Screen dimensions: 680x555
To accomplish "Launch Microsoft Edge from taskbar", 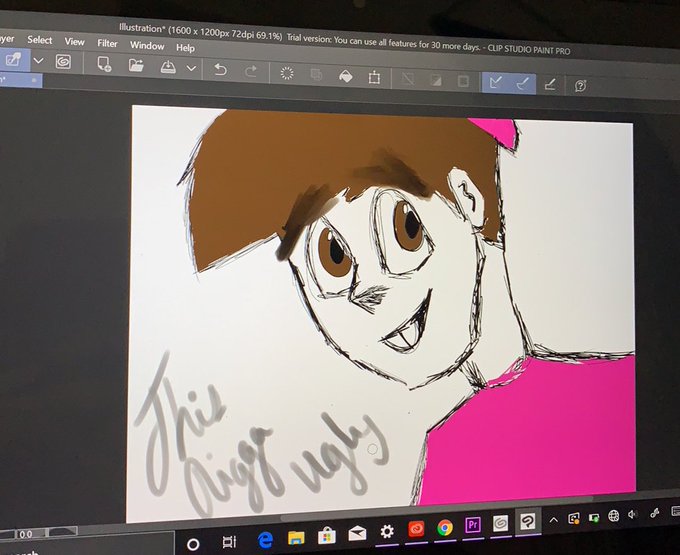I will click(x=265, y=540).
